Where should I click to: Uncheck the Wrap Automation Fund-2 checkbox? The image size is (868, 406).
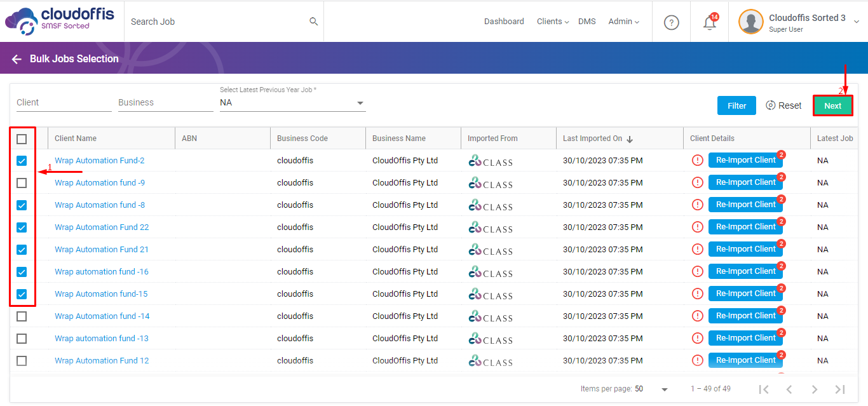[22, 161]
